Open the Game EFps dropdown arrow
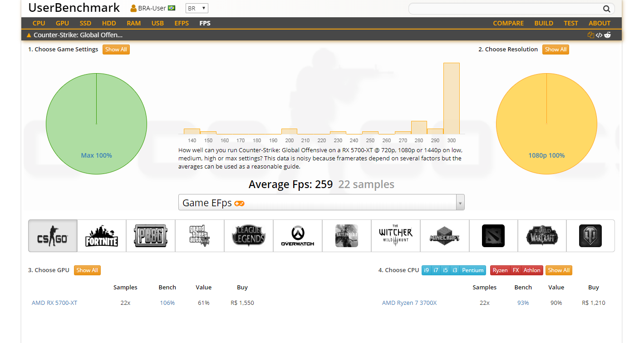644x343 pixels. pos(460,203)
